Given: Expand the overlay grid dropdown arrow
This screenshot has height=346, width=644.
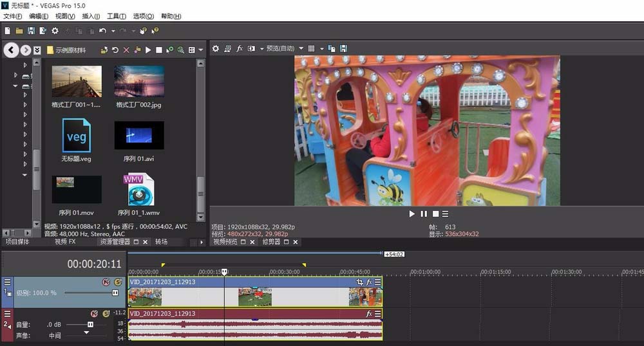Looking at the screenshot, I should [x=321, y=49].
